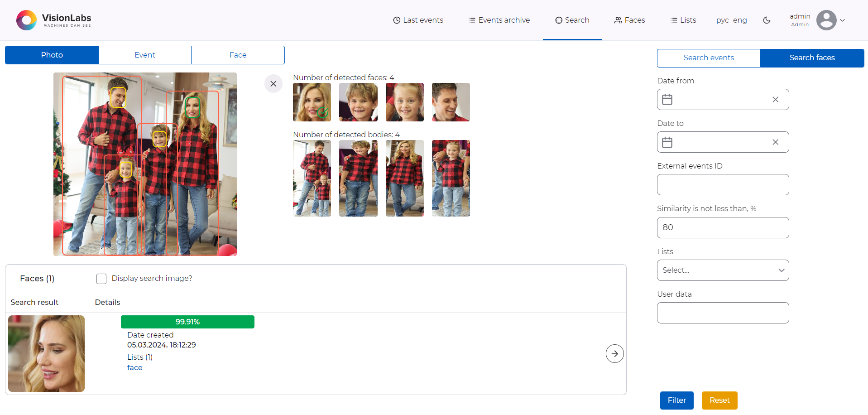This screenshot has height=415, width=868.
Task: Click the admin profile avatar icon
Action: pos(827,20)
